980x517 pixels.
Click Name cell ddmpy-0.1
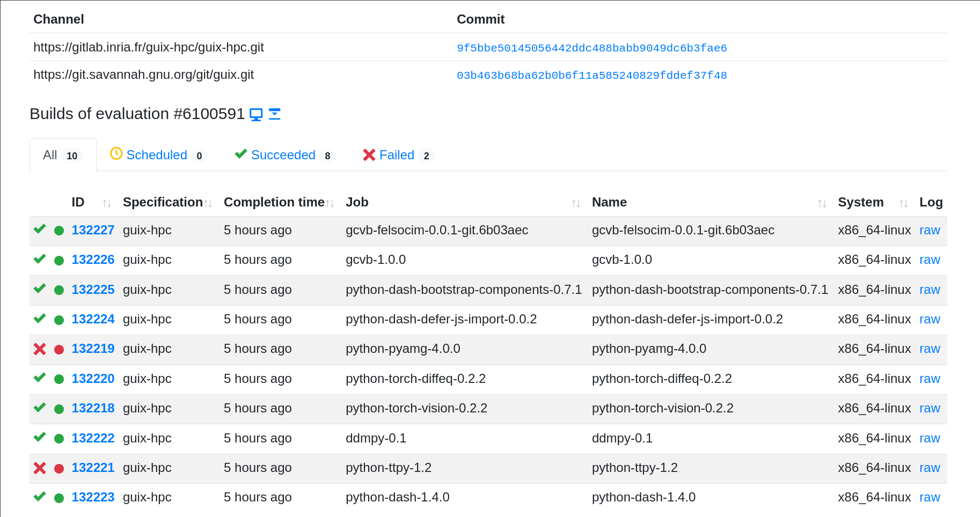(622, 438)
